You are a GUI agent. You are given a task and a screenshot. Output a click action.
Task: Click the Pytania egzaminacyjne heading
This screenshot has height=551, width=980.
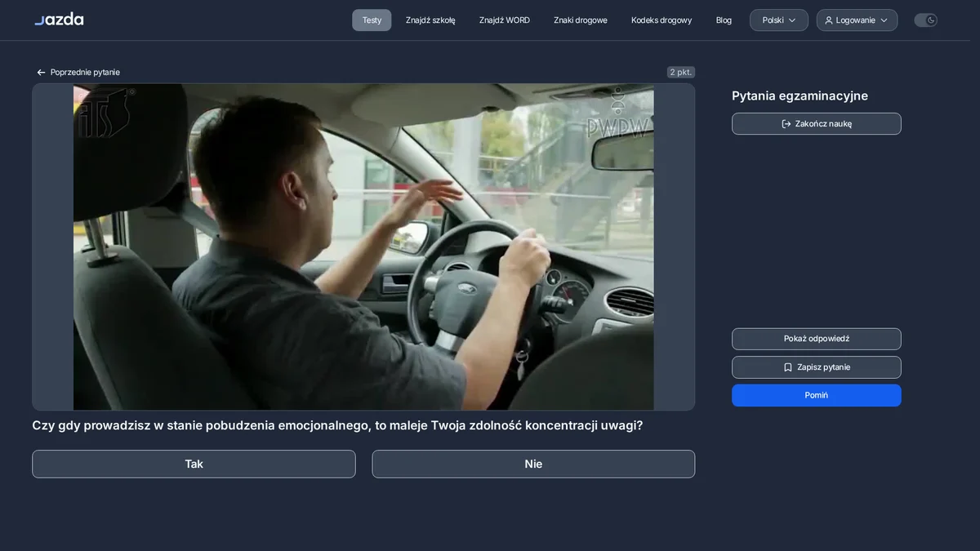click(800, 96)
